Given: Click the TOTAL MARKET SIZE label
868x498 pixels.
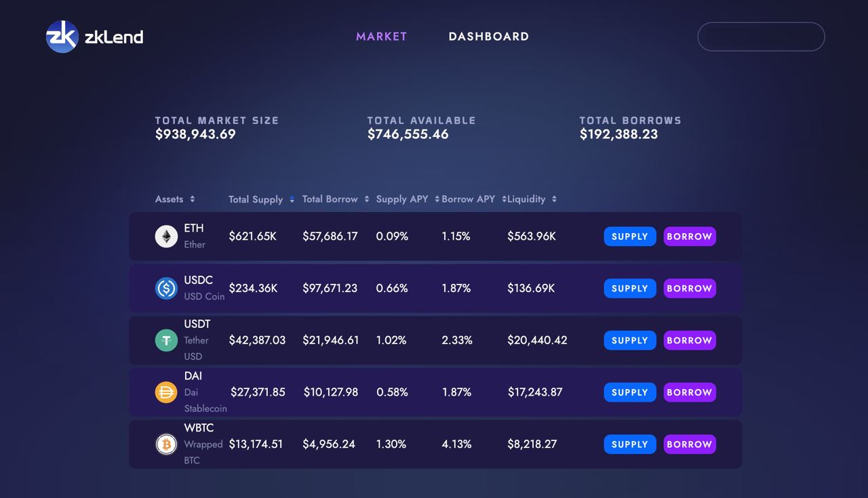Looking at the screenshot, I should point(217,121).
